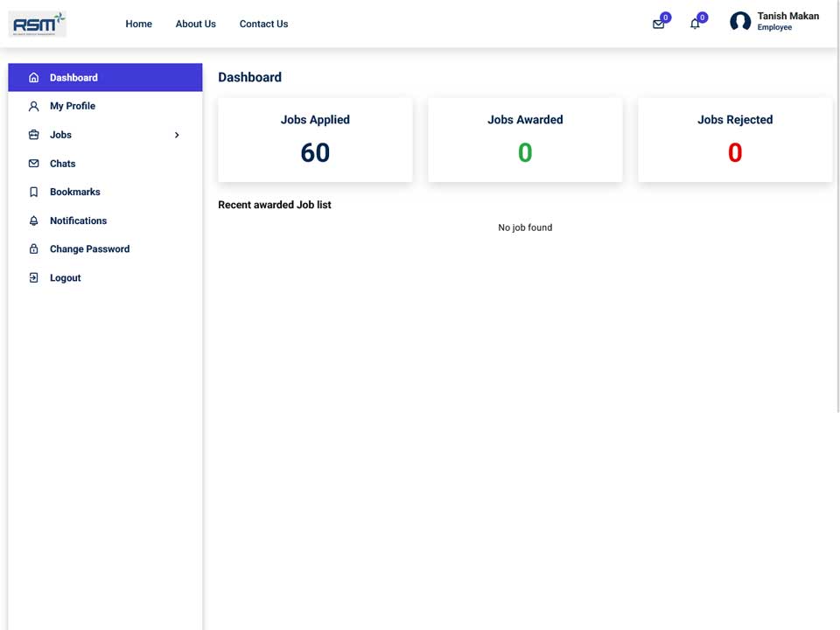Viewport: 840px width, 630px height.
Task: Click the Change Password lock icon
Action: tap(34, 249)
